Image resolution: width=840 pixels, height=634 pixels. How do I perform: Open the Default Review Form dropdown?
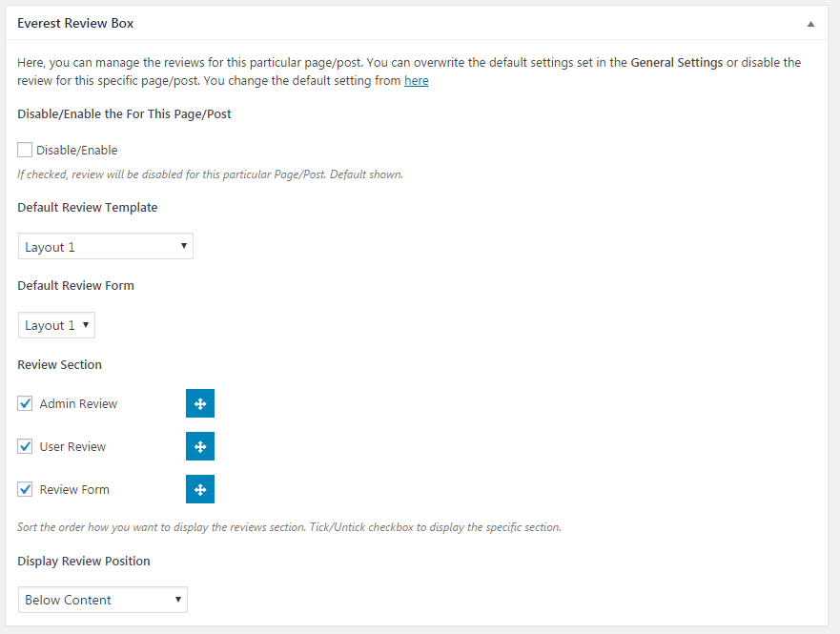coord(56,325)
